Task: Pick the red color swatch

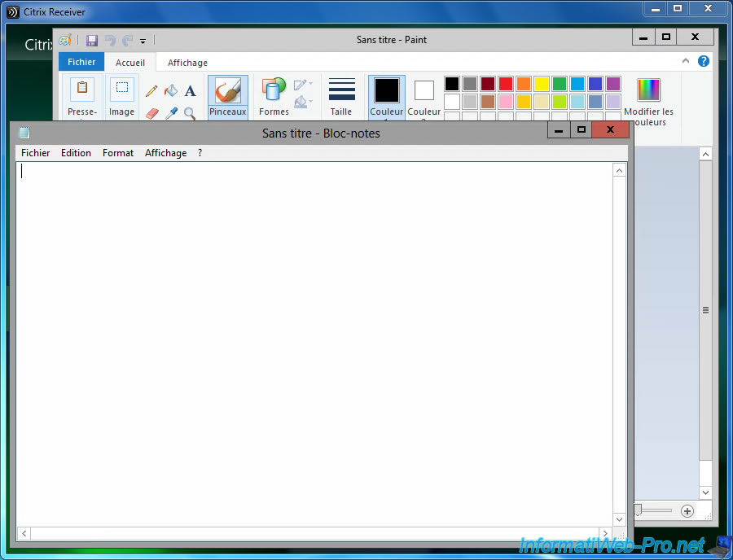Action: (x=506, y=84)
